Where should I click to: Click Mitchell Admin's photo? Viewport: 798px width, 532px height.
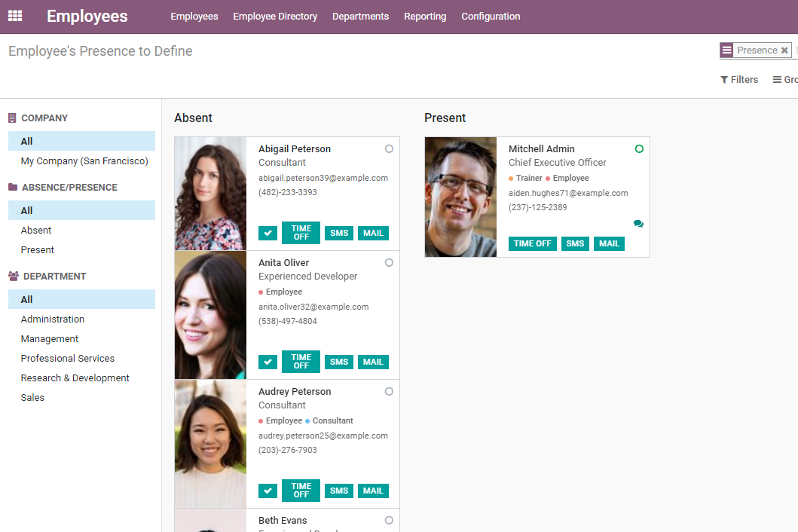(x=460, y=197)
